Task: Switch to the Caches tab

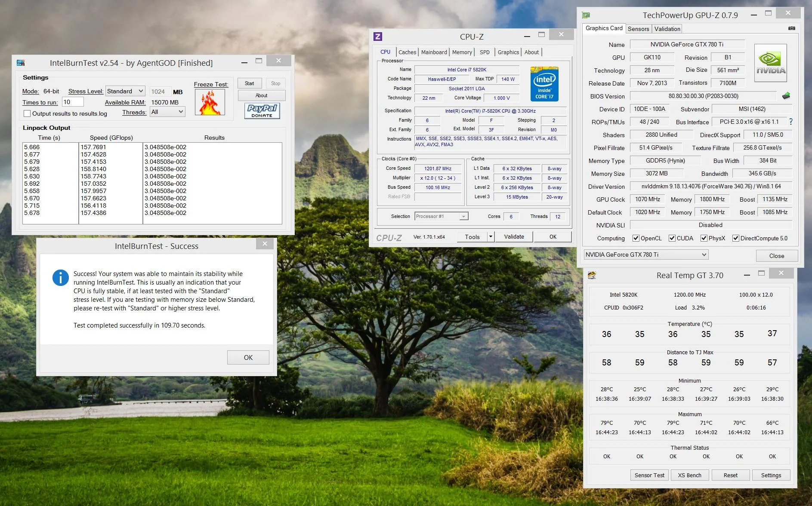Action: pos(407,52)
